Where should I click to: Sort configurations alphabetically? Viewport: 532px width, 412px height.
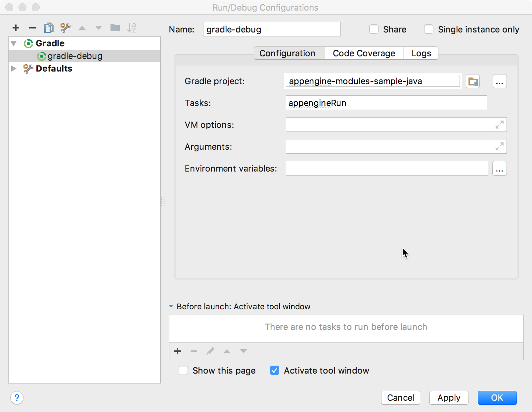[132, 28]
